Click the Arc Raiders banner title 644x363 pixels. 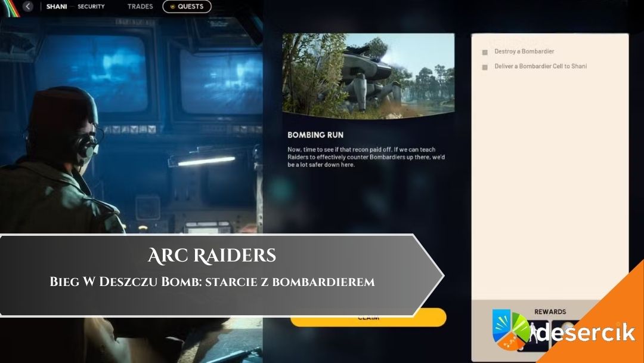212,256
